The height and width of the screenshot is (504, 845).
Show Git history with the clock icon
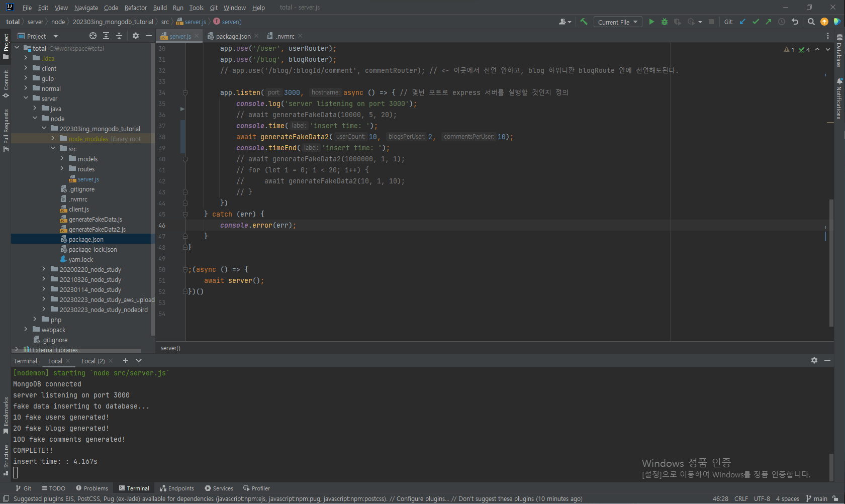(x=782, y=22)
